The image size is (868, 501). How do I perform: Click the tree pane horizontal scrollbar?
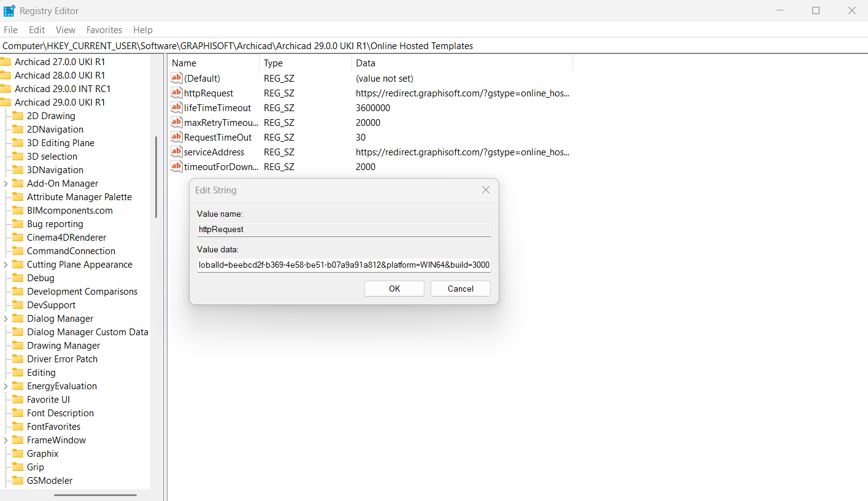[95, 495]
